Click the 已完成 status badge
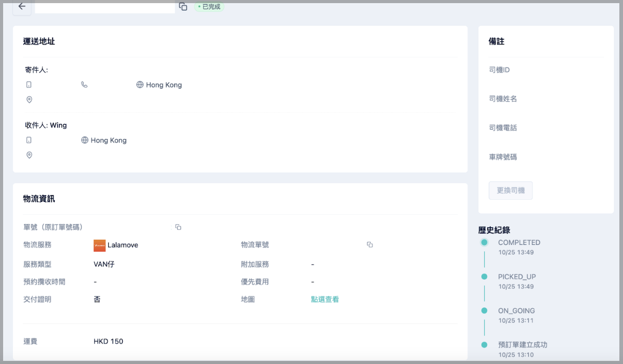The image size is (623, 364). (x=209, y=7)
